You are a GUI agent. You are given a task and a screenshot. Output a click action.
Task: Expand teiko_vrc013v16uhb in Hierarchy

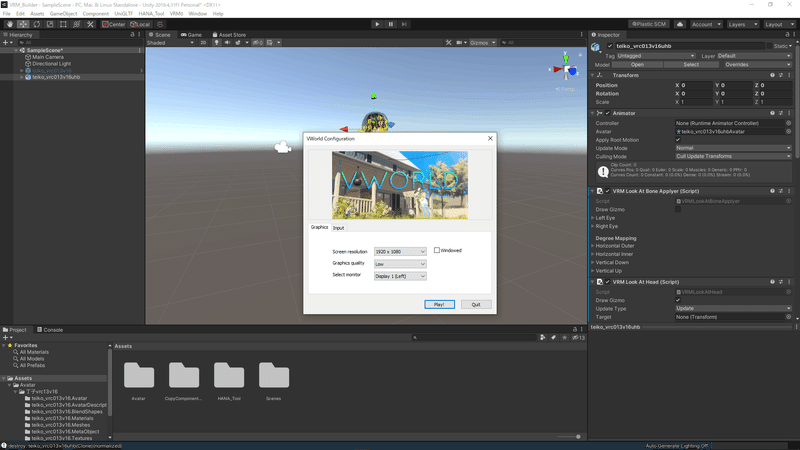point(21,77)
